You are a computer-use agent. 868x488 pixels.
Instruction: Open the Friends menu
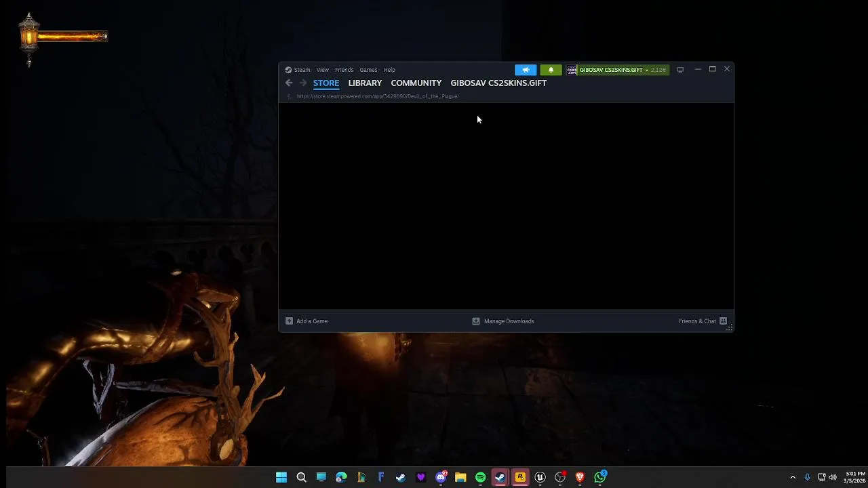(344, 70)
